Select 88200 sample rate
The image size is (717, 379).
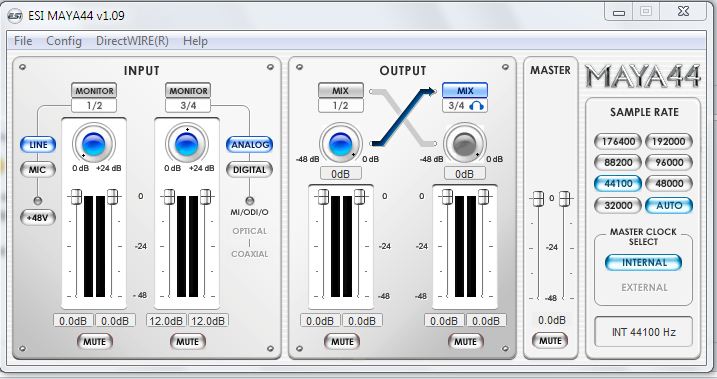coord(618,162)
